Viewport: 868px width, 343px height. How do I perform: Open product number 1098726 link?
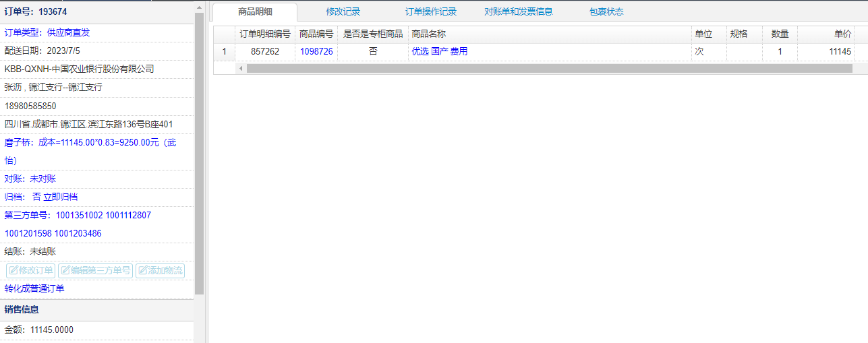click(x=316, y=51)
